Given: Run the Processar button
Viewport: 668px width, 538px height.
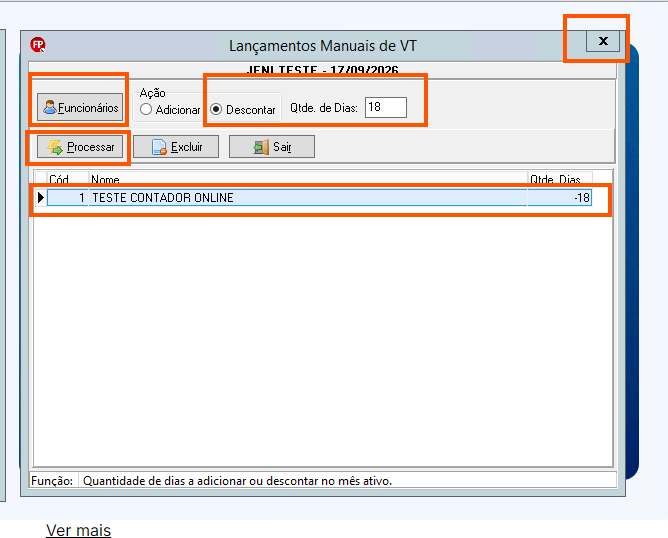Looking at the screenshot, I should (80, 147).
